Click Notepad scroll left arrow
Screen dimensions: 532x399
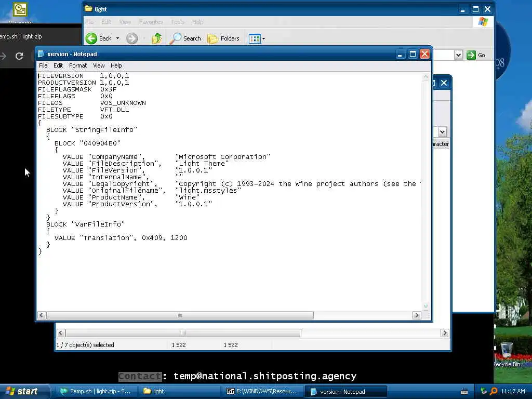[x=42, y=315]
